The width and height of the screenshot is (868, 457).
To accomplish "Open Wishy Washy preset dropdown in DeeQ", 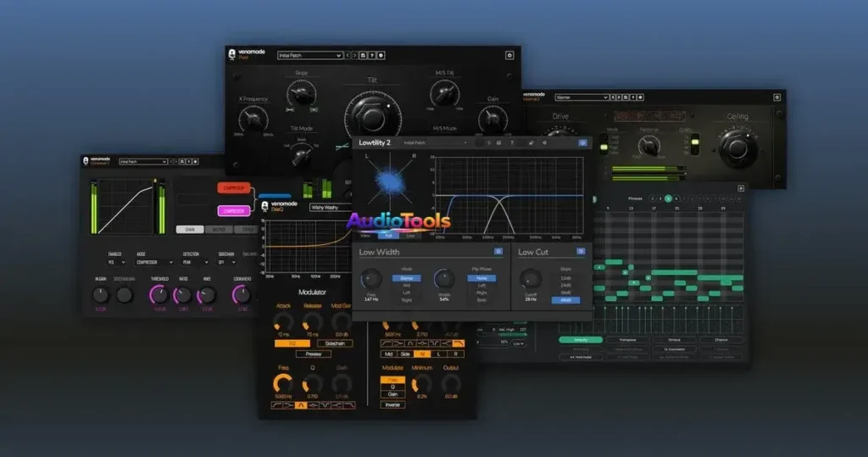I will point(331,207).
